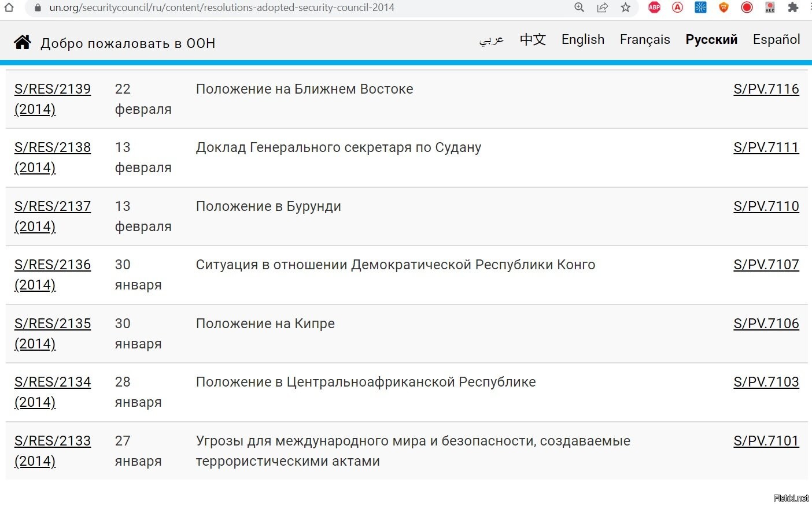Click the orange shopping shield extension
This screenshot has width=812, height=505.
coord(724,8)
